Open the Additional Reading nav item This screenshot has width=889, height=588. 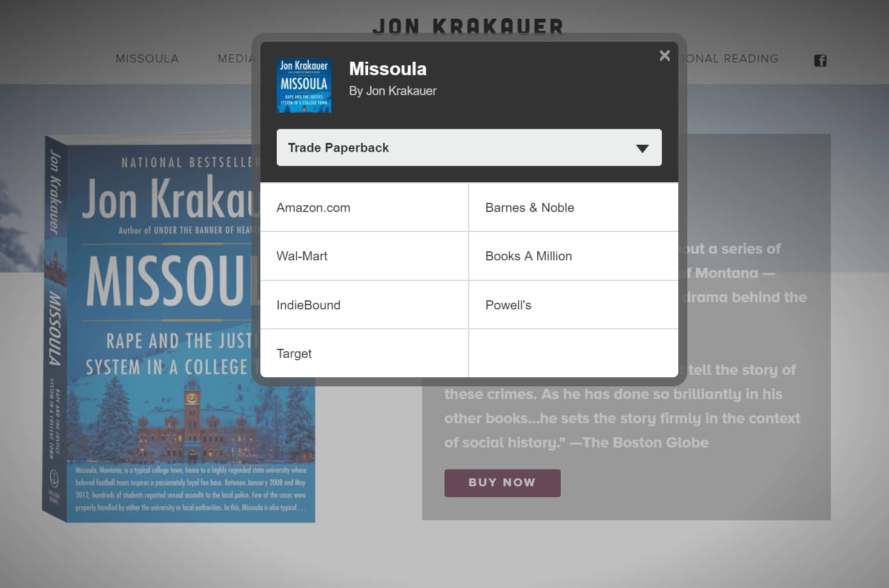point(732,59)
